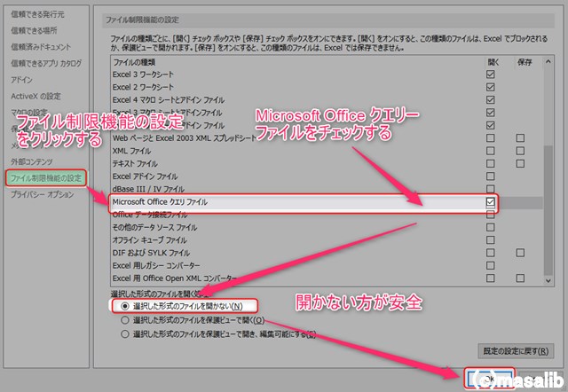Tick 開く for オフライン キューブ ファイル
Viewport: 568px width, 392px height.
(490, 240)
